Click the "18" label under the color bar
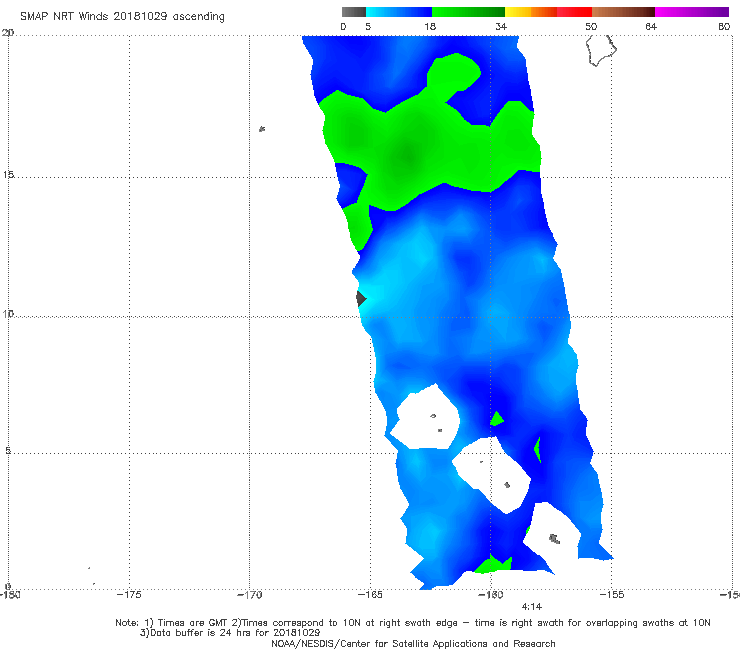Viewport: 740px width, 650px height. 430,26
